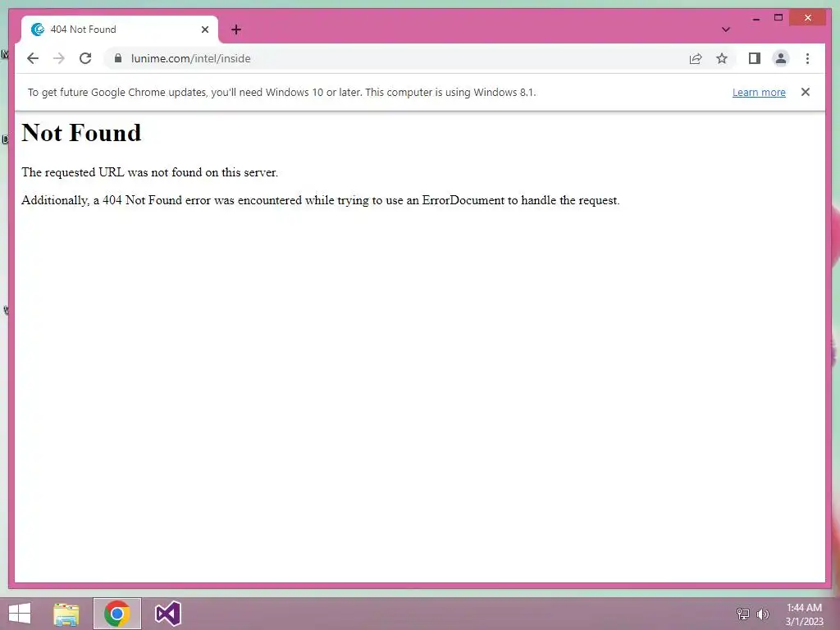
Task: Click the ErrorDocument sentence text
Action: click(321, 200)
